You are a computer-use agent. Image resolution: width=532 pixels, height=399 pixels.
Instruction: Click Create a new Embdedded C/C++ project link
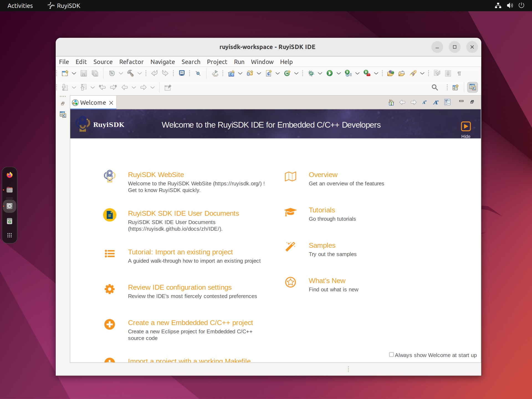pyautogui.click(x=190, y=322)
